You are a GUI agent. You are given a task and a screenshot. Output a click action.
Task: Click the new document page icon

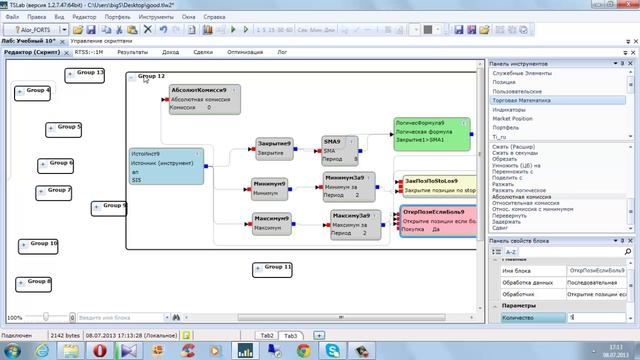(x=191, y=30)
